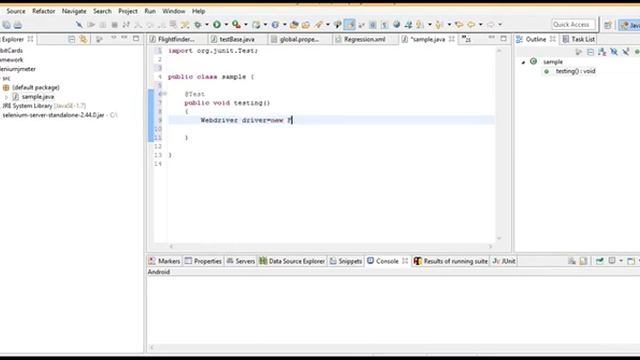Image resolution: width=640 pixels, height=360 pixels.
Task: Toggle Hide Fields in Outline toolbar
Action: 614,52
